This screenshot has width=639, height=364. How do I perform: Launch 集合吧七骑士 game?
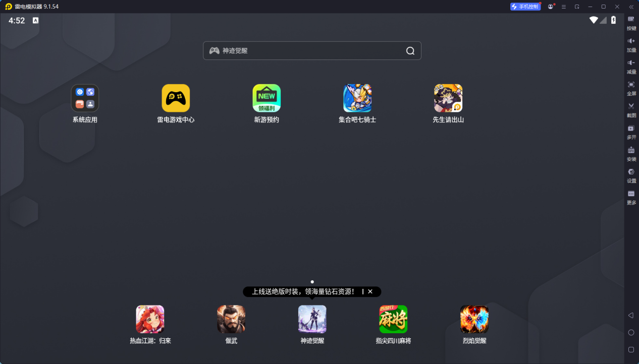pos(357,98)
